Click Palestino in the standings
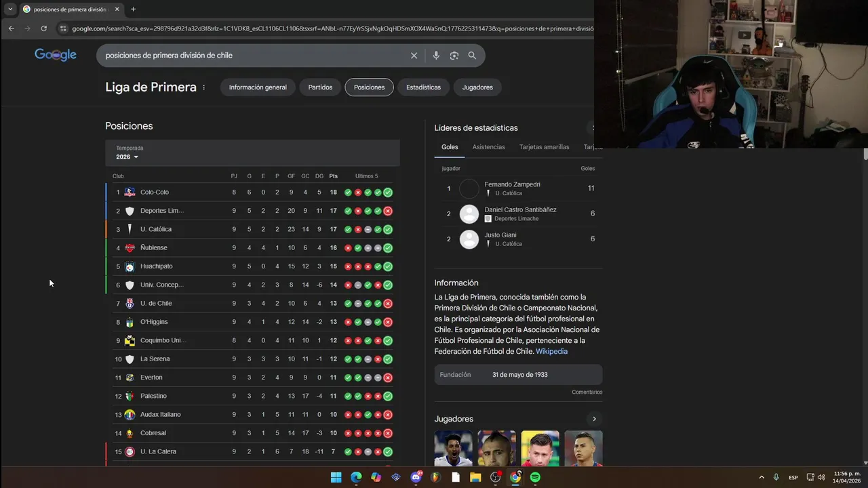 point(153,396)
